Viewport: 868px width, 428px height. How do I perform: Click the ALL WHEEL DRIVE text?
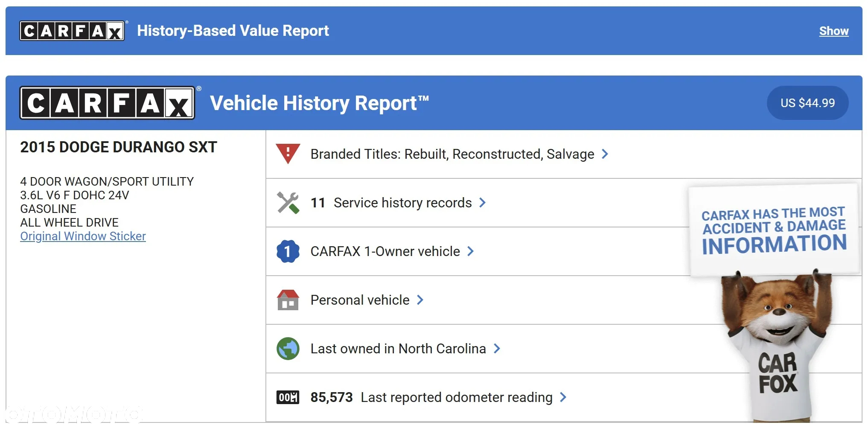coord(69,222)
